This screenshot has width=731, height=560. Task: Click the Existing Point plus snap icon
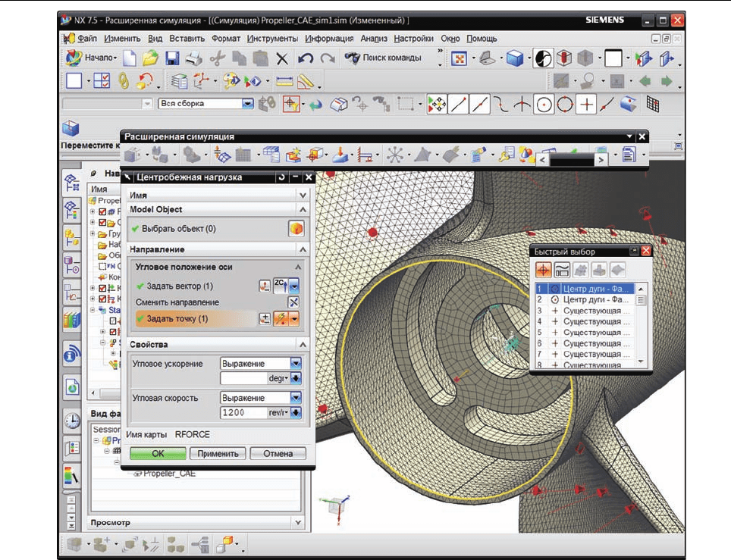click(x=586, y=105)
